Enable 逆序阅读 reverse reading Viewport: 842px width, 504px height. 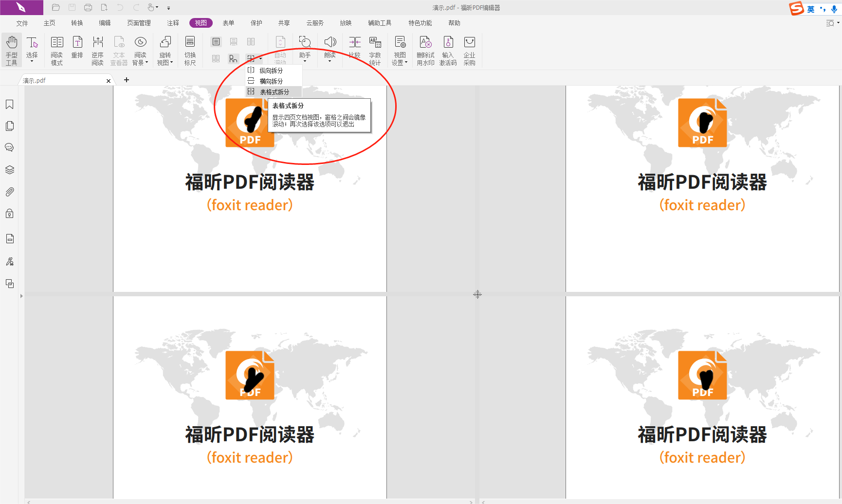[97, 49]
